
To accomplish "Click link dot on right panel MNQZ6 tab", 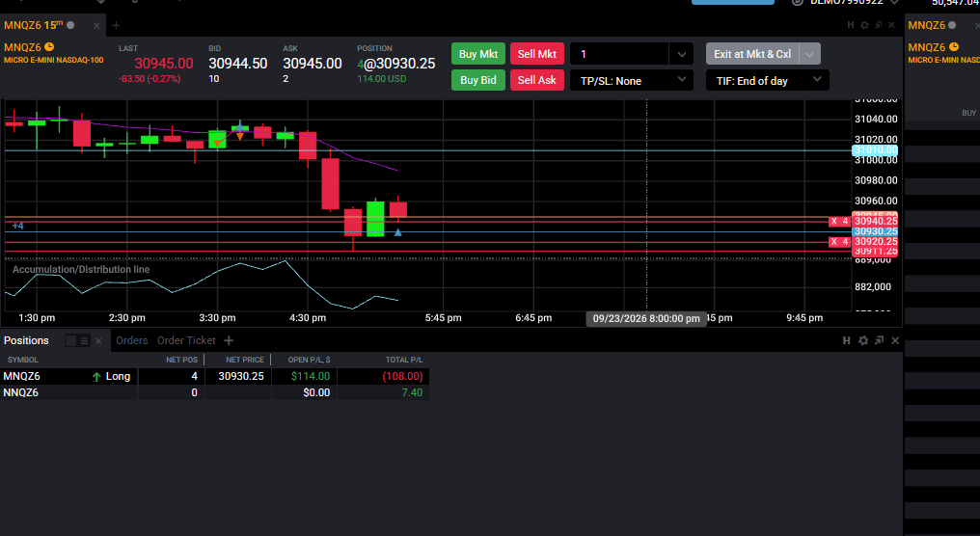I will click(x=952, y=25).
